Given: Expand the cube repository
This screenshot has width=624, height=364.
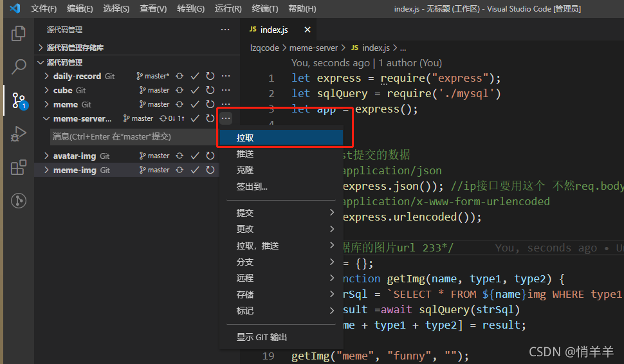Looking at the screenshot, I should [x=46, y=90].
